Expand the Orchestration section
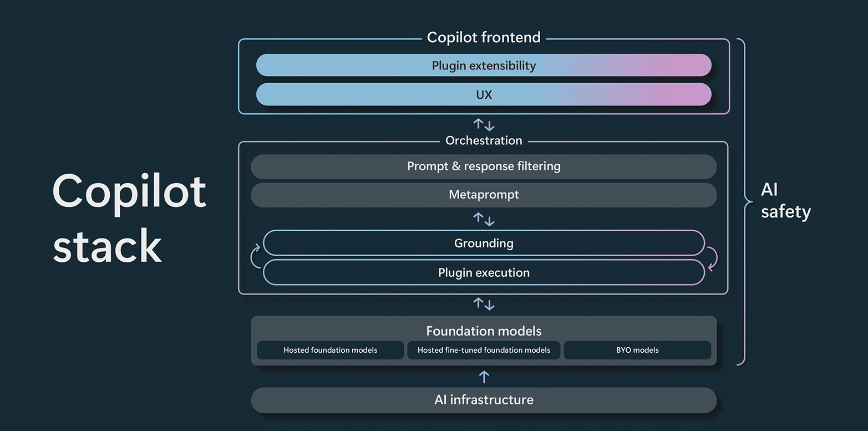Viewport: 868px width, 431px height. pos(483,140)
